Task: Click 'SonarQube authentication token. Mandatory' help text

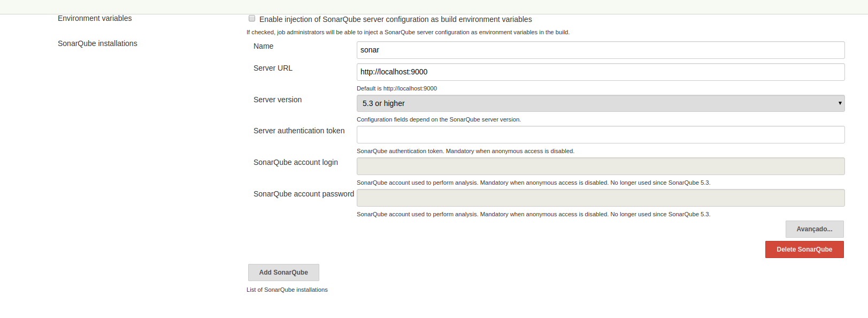Action: coord(465,151)
